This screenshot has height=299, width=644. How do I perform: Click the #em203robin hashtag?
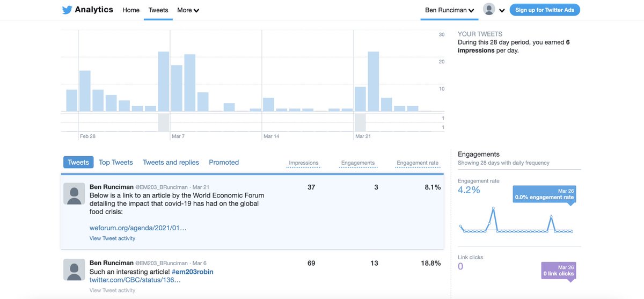point(193,272)
